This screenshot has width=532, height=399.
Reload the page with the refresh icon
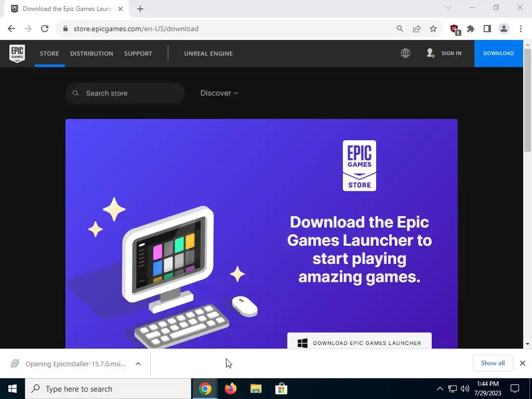tap(45, 29)
